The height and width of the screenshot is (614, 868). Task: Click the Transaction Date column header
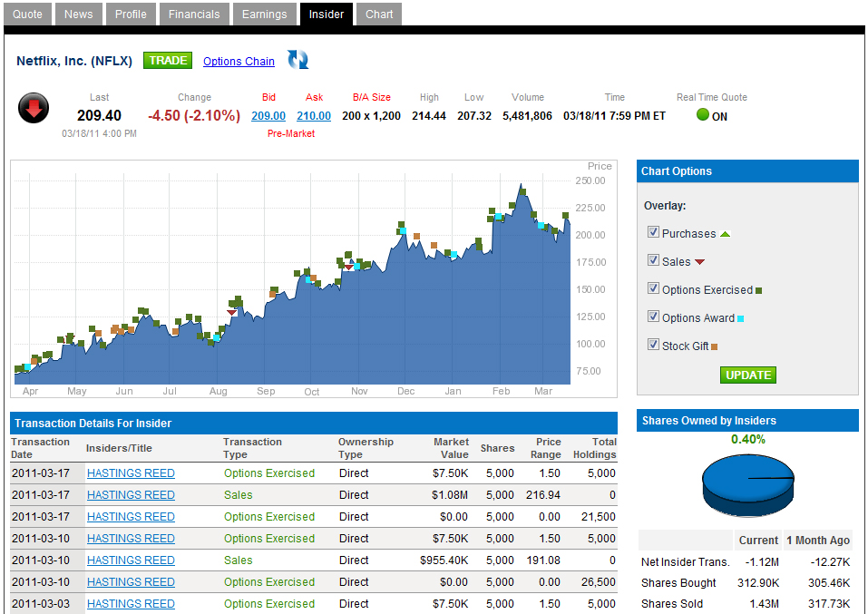41,448
